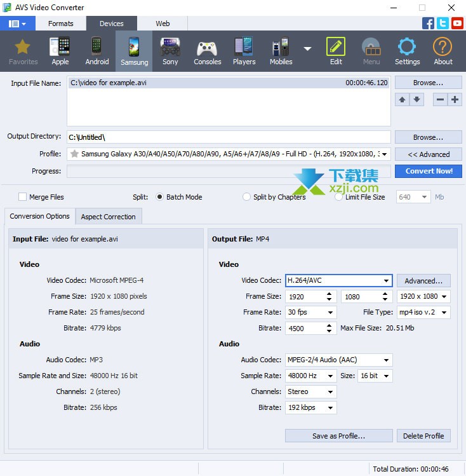Image resolution: width=466 pixels, height=476 pixels.
Task: Move input file down with arrow
Action: point(417,100)
